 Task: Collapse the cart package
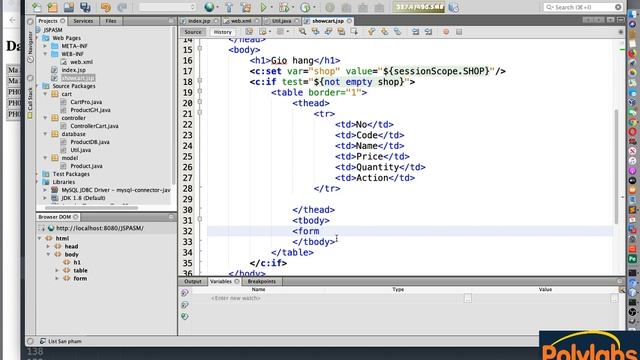pyautogui.click(x=45, y=94)
